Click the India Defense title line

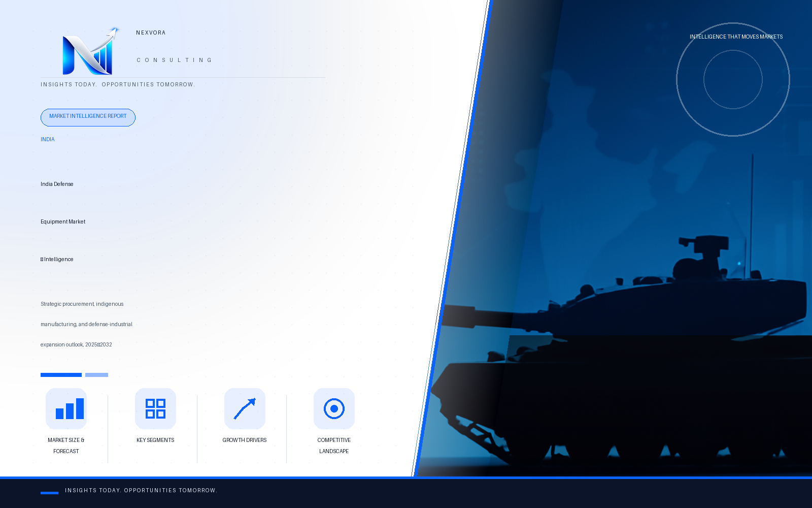pos(57,184)
